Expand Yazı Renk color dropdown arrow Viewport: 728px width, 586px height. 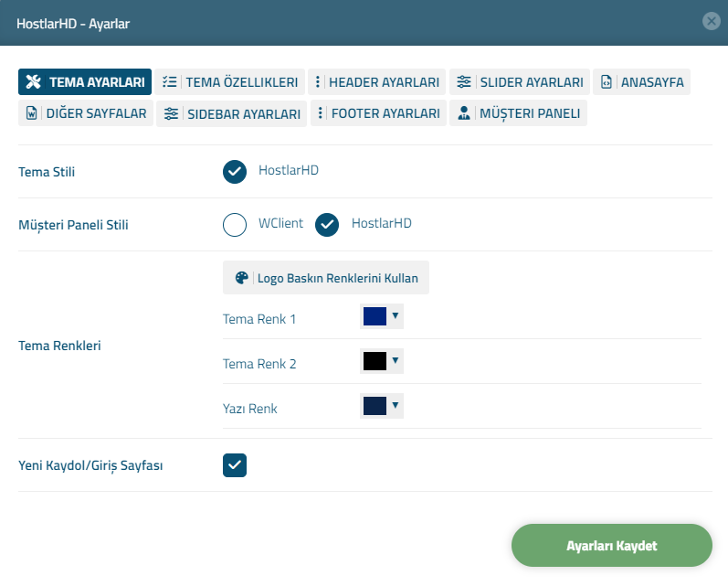(396, 405)
